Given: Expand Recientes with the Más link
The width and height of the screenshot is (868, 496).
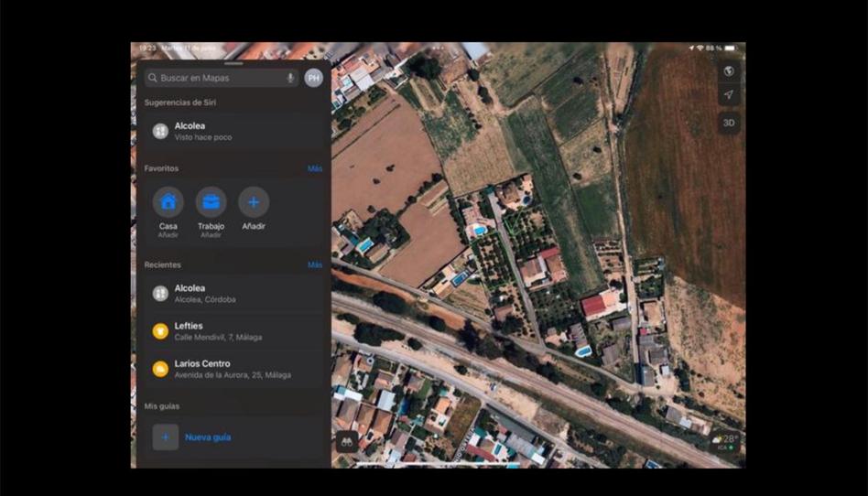Looking at the screenshot, I should pos(314,265).
